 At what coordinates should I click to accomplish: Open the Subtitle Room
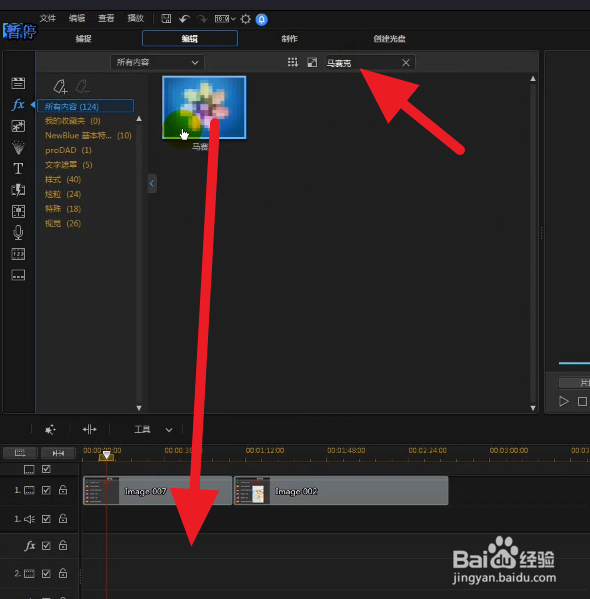(18, 275)
